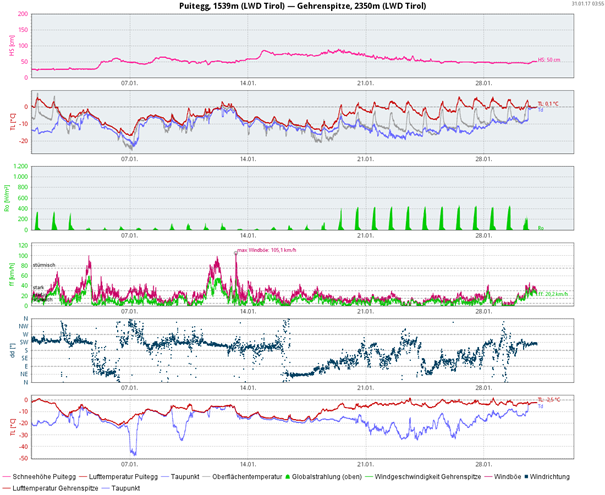Click the 'TL: -2,5 °C' value label
This screenshot has height=495, width=605.
pos(549,400)
